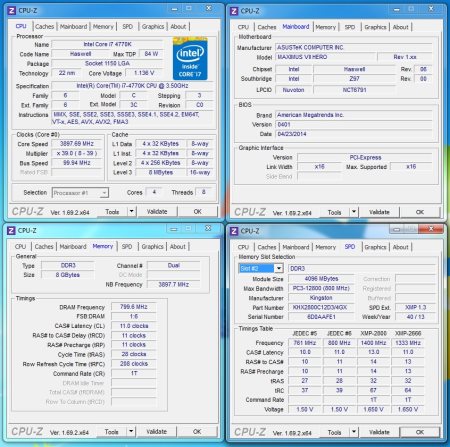
Task: Click the Multiplier value 'x 39.0 ( 8 - 39 )'
Action: (77, 153)
